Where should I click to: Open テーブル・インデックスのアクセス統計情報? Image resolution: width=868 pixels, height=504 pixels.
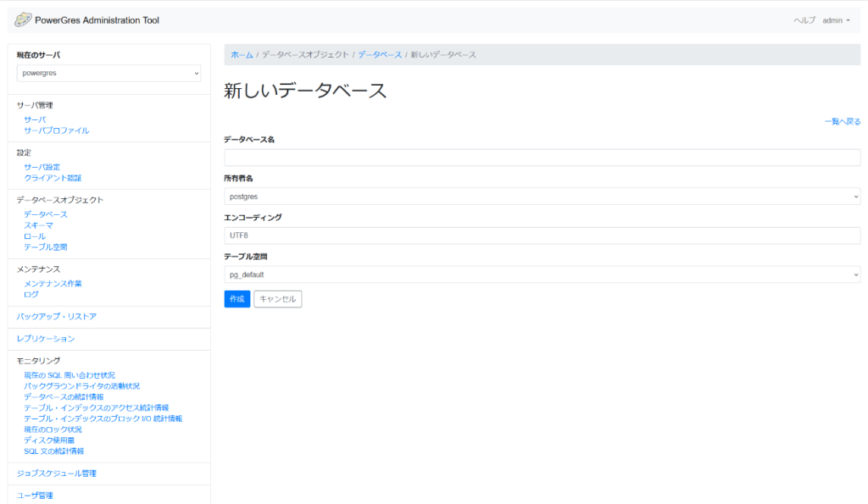pyautogui.click(x=97, y=407)
